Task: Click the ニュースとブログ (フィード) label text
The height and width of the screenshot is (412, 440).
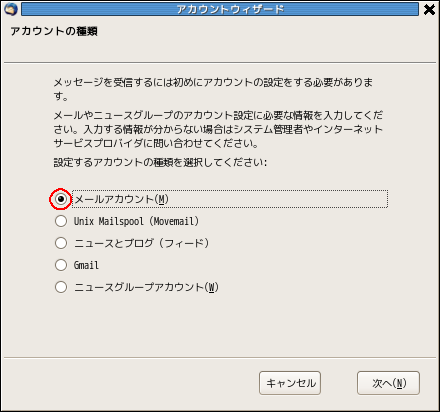Action: (x=142, y=243)
